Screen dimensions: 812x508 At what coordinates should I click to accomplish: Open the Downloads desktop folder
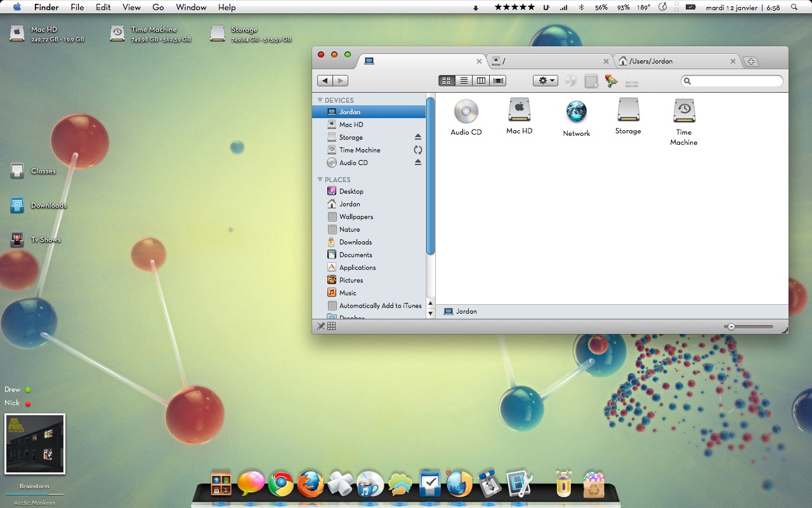click(x=17, y=205)
